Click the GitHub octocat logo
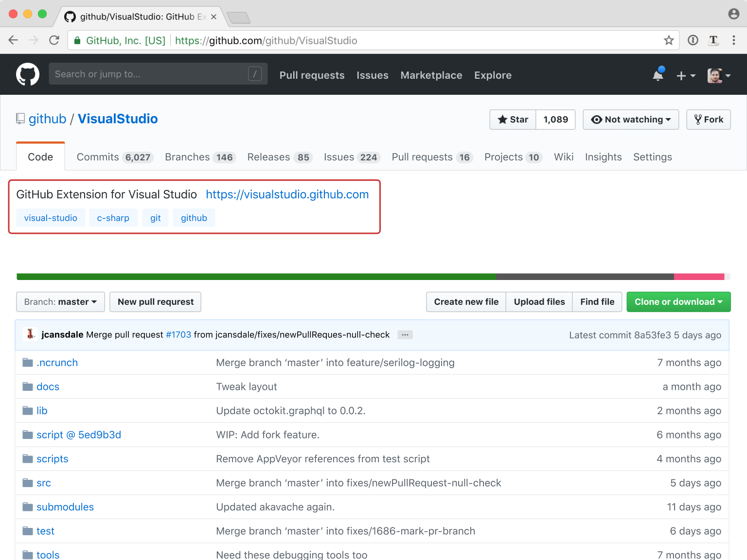This screenshot has width=747, height=560. (x=28, y=74)
